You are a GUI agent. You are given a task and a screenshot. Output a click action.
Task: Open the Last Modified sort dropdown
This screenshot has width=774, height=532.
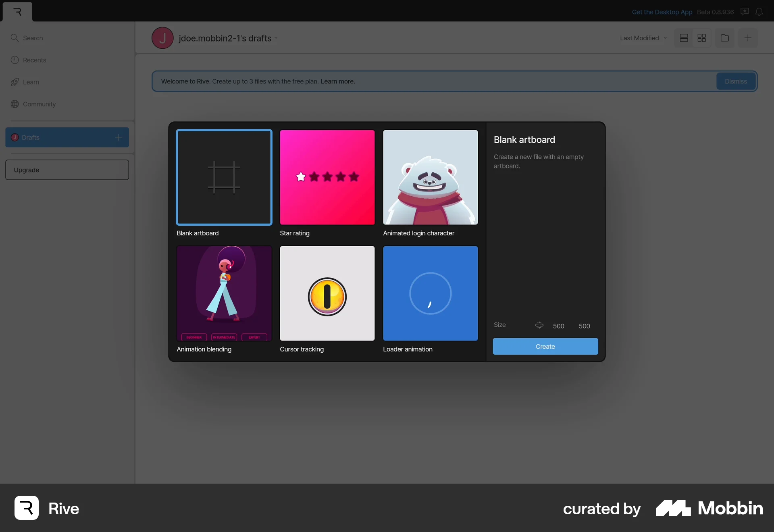point(643,37)
